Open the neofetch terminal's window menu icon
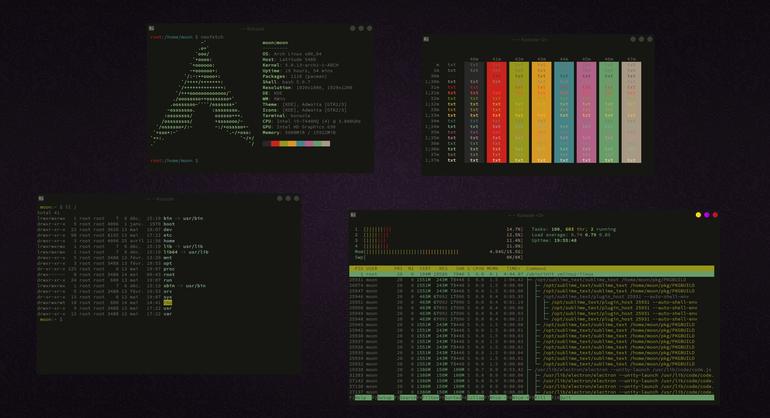Image resolution: width=770 pixels, height=418 pixels. [151, 28]
